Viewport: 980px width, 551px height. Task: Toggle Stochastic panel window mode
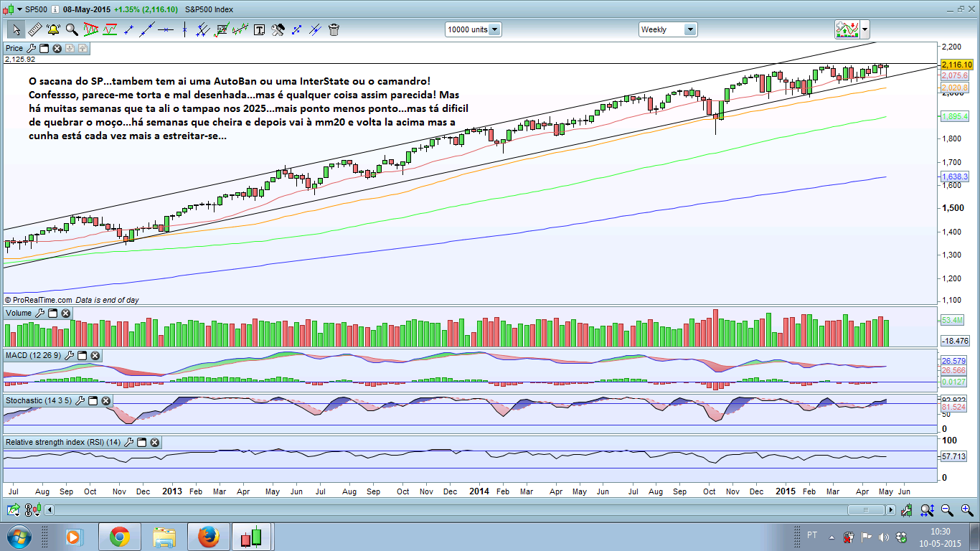point(93,400)
